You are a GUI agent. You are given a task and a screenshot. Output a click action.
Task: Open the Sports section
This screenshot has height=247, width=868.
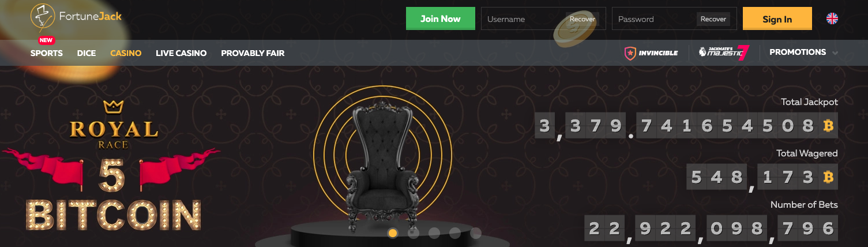click(47, 53)
